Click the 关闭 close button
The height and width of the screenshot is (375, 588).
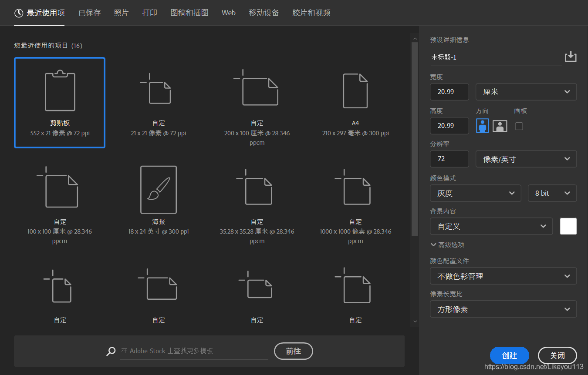558,355
